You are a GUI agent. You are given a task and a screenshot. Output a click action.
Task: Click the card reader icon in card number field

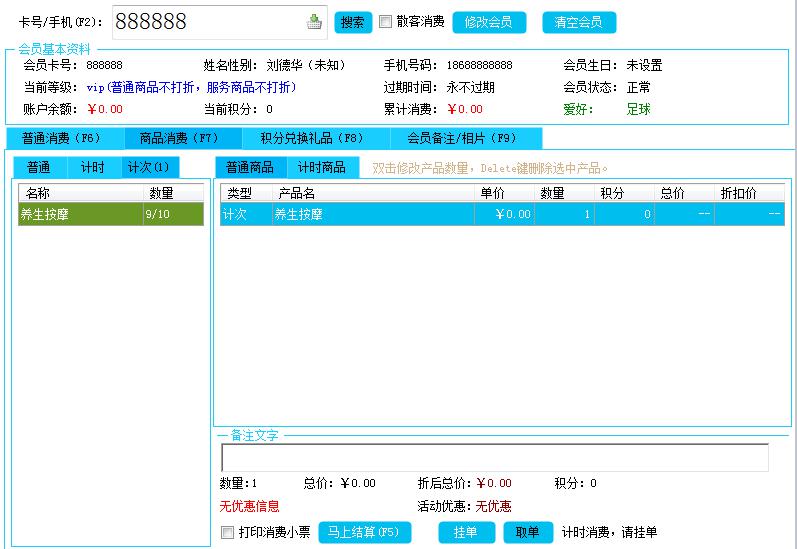coord(314,22)
